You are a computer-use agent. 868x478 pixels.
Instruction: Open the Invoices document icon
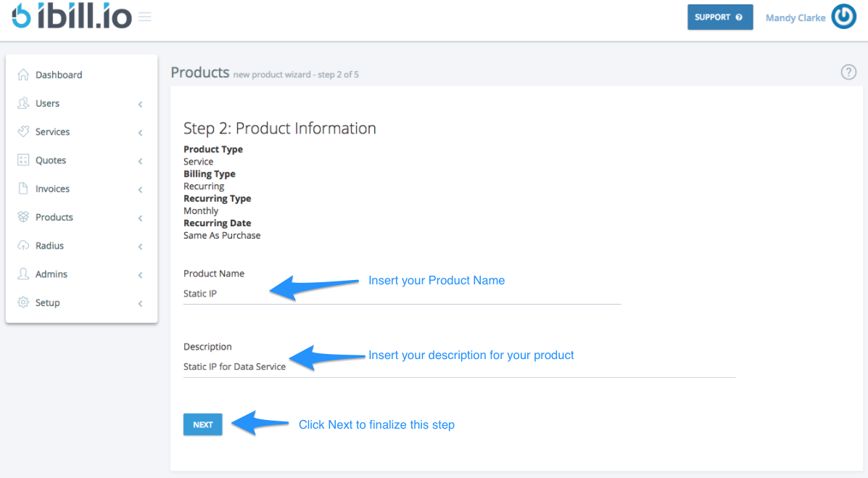click(24, 189)
